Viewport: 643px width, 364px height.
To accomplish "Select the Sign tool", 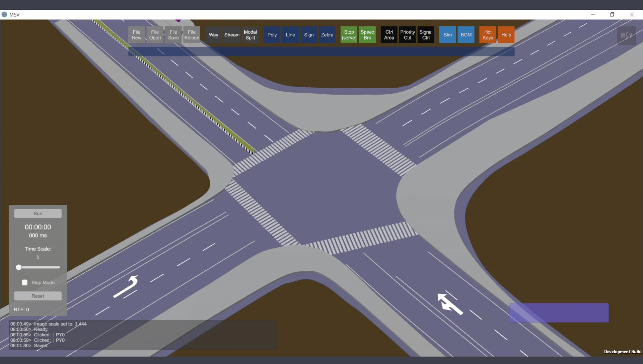I will tap(309, 35).
